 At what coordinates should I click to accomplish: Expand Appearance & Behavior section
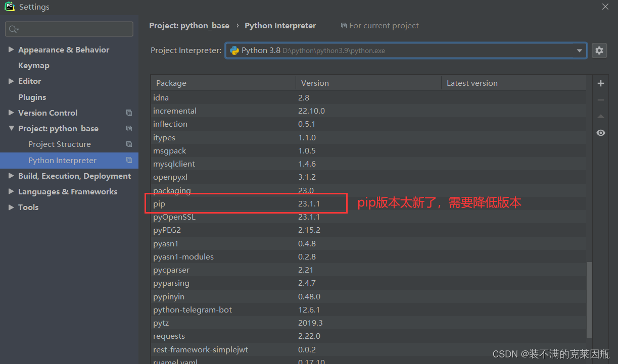(x=11, y=49)
